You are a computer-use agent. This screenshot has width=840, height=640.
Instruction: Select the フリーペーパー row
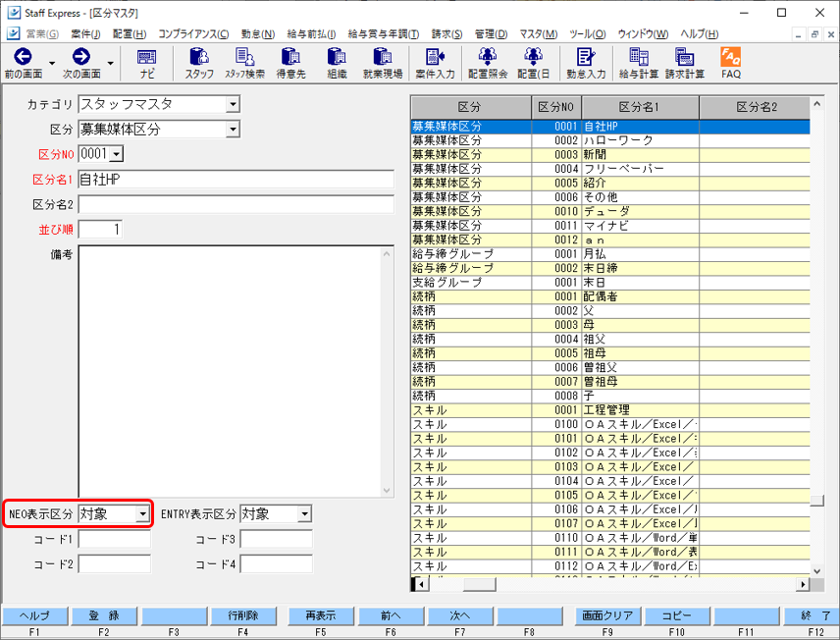click(610, 169)
